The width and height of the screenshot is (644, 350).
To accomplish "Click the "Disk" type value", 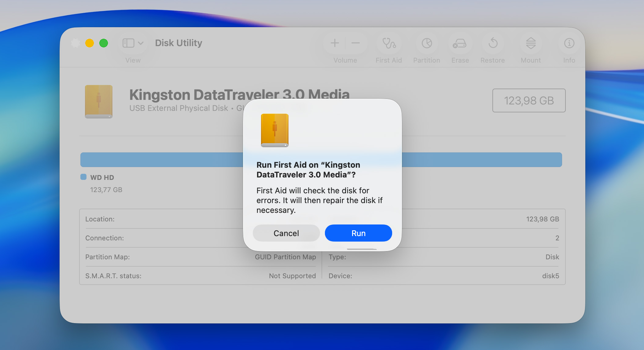I will [x=552, y=257].
